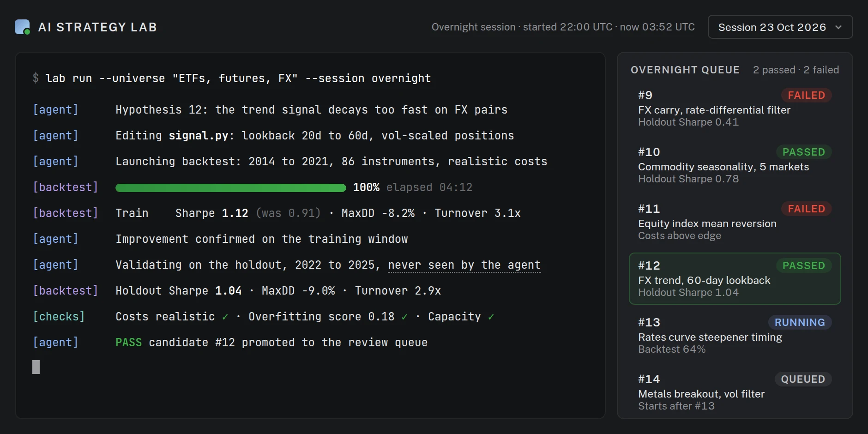
Task: Click 'Backtest 64%' under #13
Action: tap(672, 349)
